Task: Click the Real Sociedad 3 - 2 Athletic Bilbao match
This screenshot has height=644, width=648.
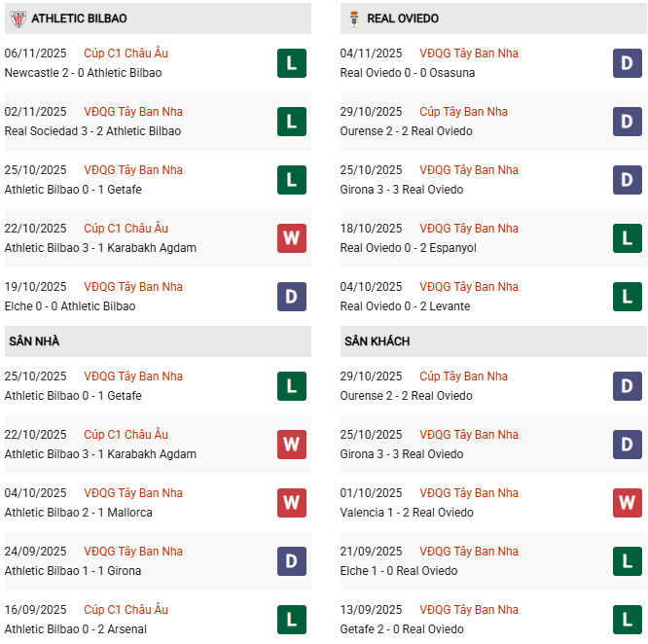Action: [92, 131]
